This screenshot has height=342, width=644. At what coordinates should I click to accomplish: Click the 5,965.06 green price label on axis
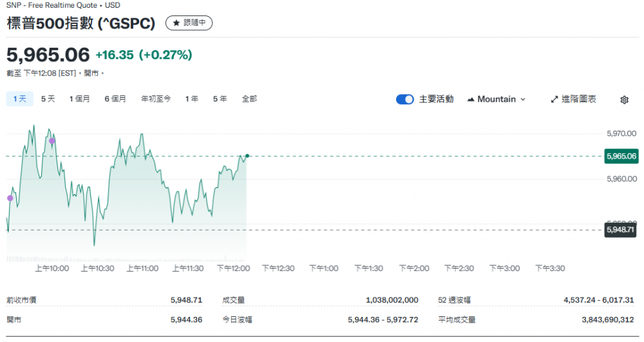coord(621,156)
